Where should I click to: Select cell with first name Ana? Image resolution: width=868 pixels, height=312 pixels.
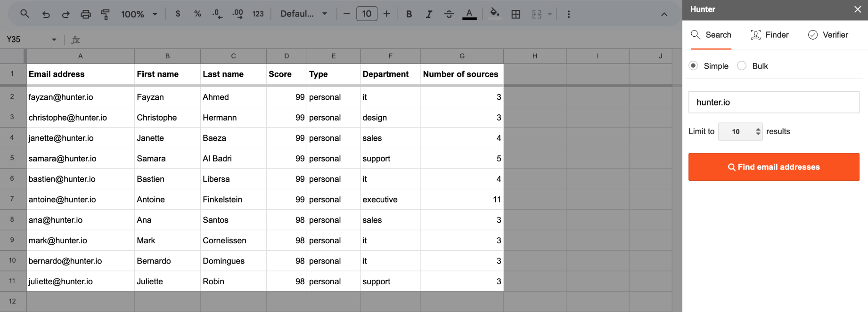pyautogui.click(x=167, y=220)
